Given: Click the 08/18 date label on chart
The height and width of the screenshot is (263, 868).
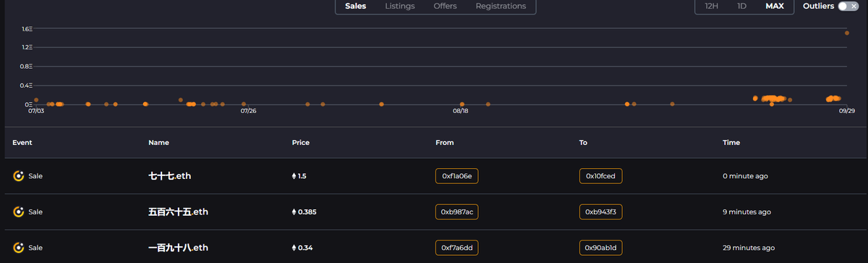Looking at the screenshot, I should pyautogui.click(x=461, y=111).
